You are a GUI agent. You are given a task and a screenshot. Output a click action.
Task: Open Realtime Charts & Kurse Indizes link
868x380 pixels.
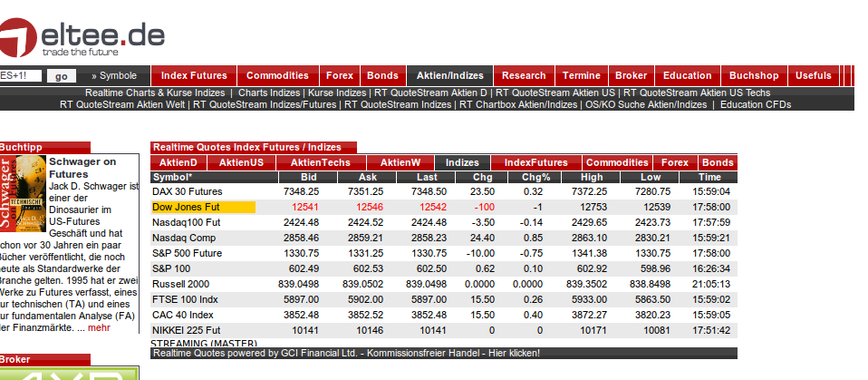tap(155, 93)
